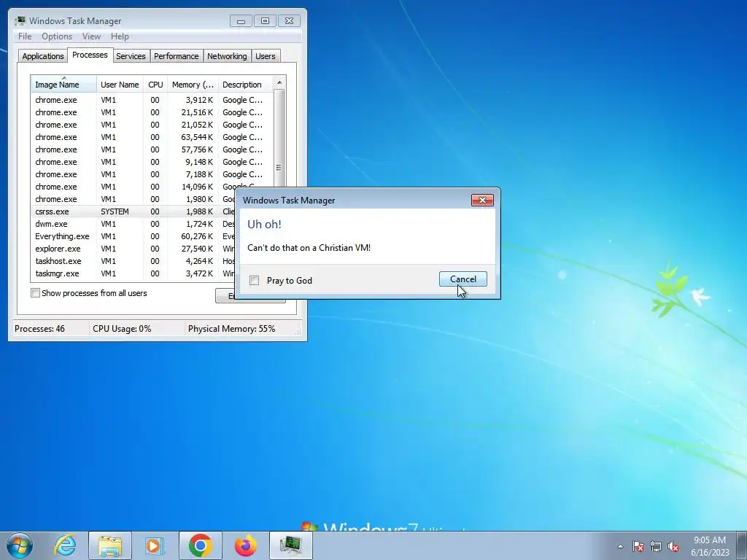Viewport: 747px width, 560px height.
Task: Switch to the Performance tab
Action: point(177,55)
